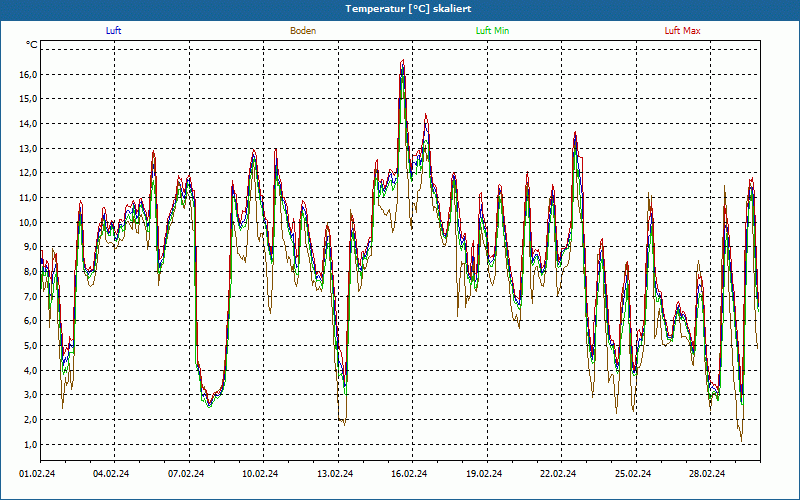Click the brown Boden legend label

(x=303, y=31)
